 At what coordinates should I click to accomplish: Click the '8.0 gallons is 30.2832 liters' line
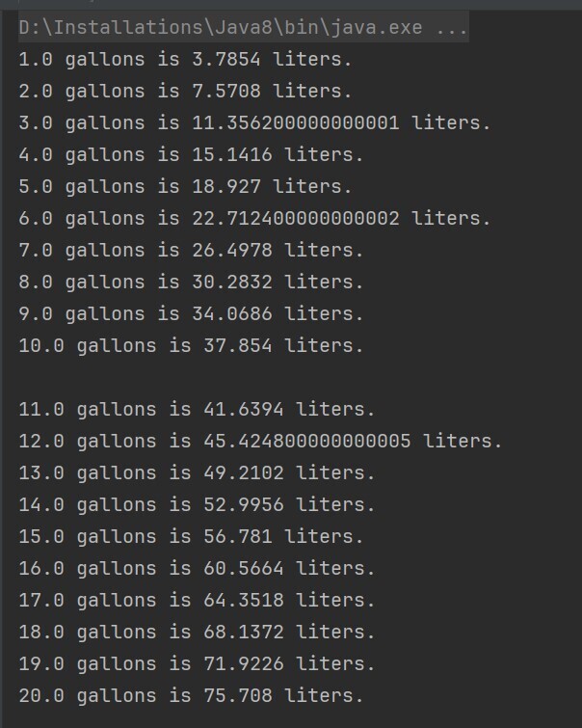click(x=191, y=283)
